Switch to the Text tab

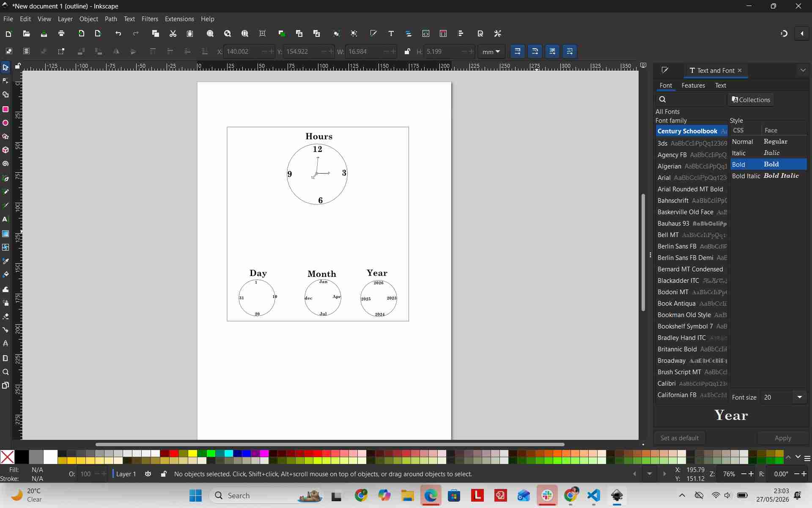(720, 86)
